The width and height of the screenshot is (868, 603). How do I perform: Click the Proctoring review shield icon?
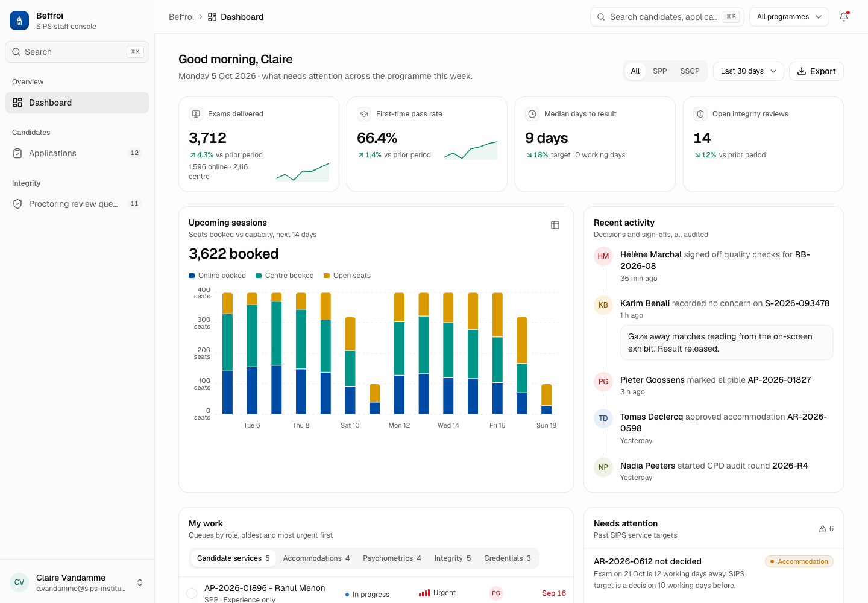pos(17,204)
